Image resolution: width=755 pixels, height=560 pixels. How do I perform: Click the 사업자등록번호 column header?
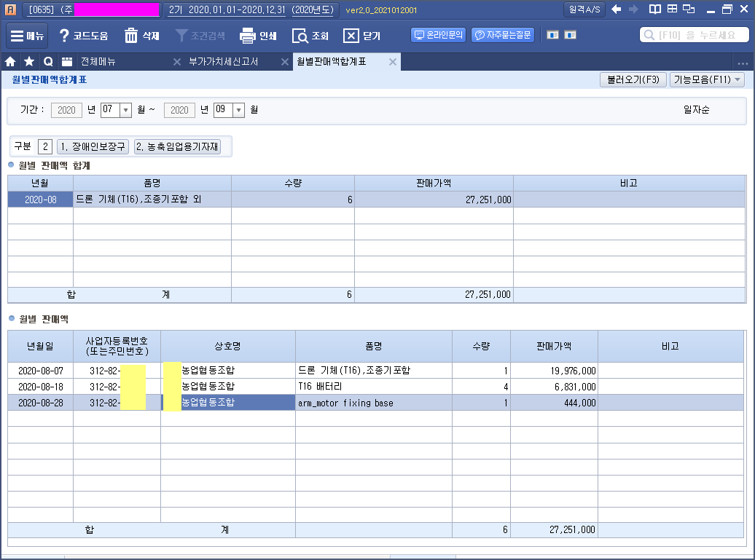117,346
